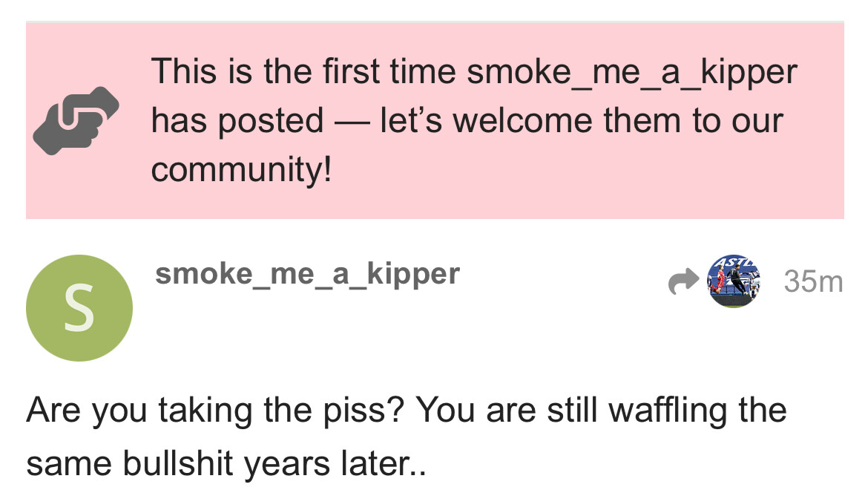Click the grey reply-to arrow icon
This screenshot has width=868, height=493.
click(683, 281)
